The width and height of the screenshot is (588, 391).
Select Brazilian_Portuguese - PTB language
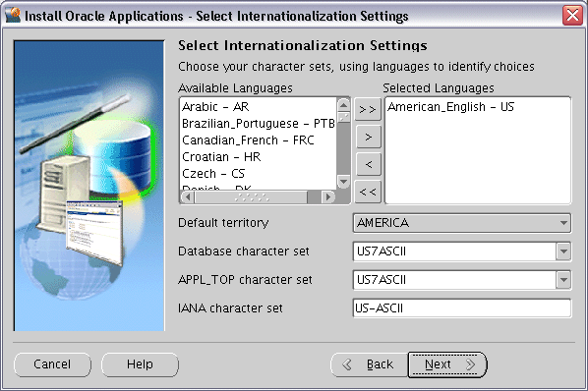tap(259, 123)
